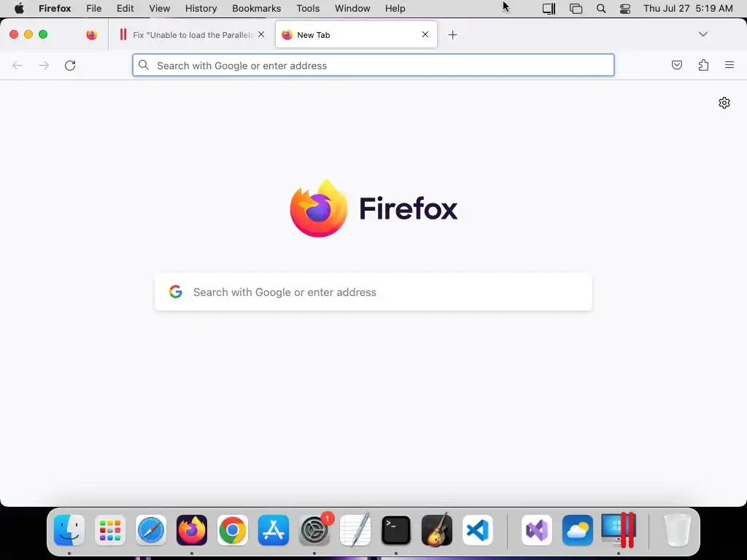This screenshot has height=560, width=747.
Task: Open the Bookmarks menu
Action: tap(256, 9)
